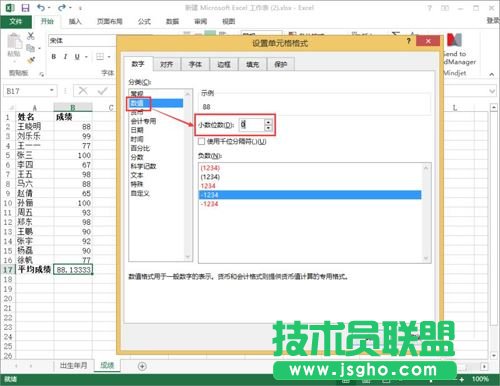Select the black (1234) negative number format
The width and height of the screenshot is (500, 386).
[x=310, y=177]
